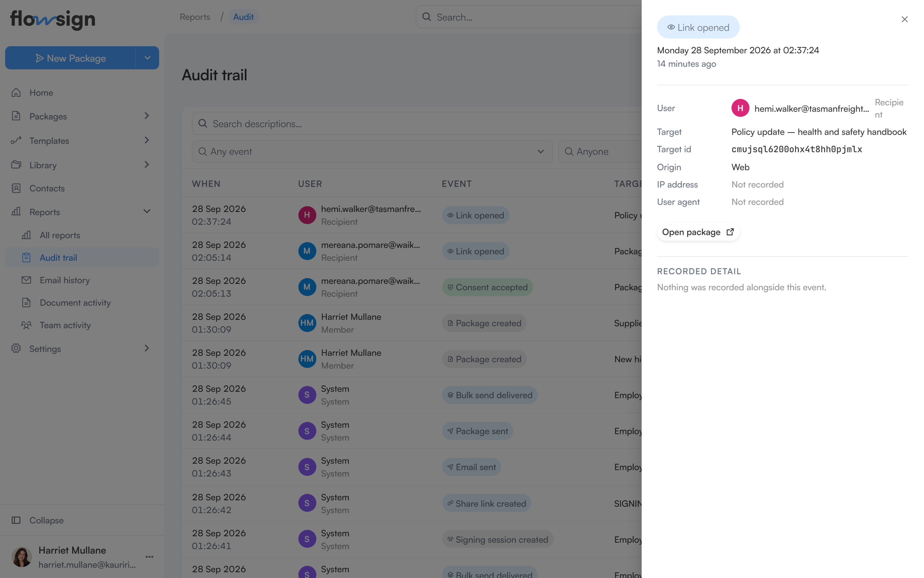
Task: Click the Share link created badge
Action: 486,503
